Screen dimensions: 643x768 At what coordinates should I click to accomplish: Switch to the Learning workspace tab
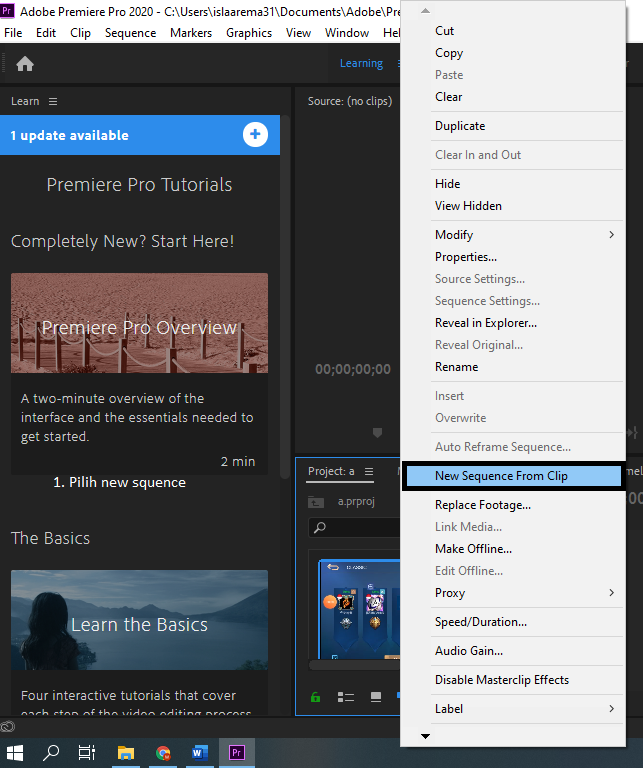tap(361, 63)
